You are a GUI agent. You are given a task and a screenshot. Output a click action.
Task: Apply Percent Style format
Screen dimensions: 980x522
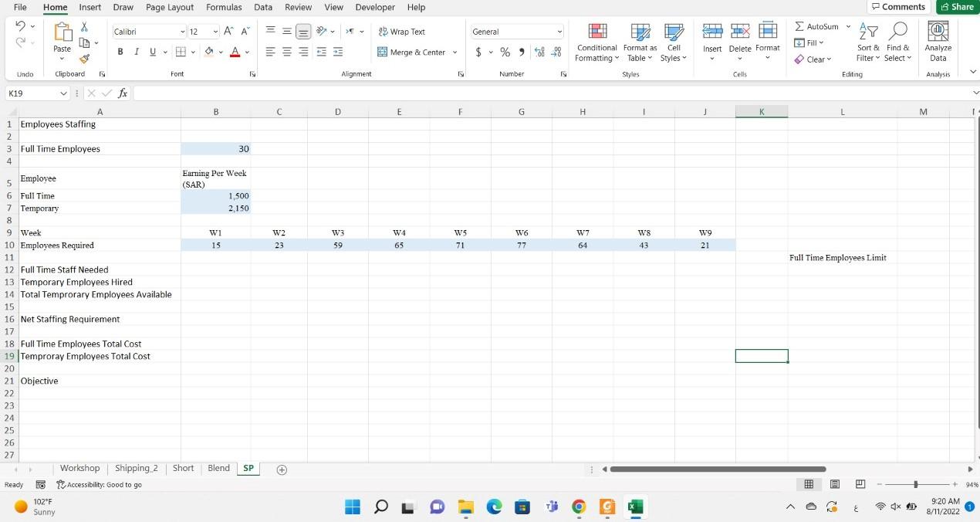(505, 53)
